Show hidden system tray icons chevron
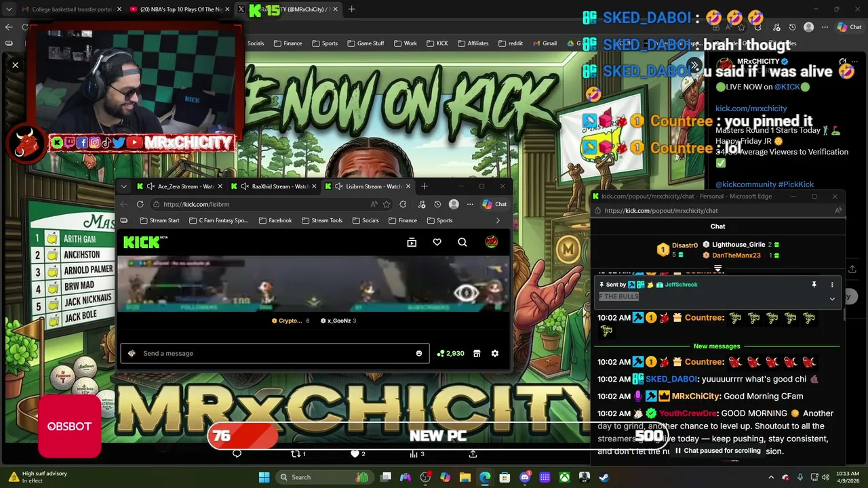 point(771,477)
